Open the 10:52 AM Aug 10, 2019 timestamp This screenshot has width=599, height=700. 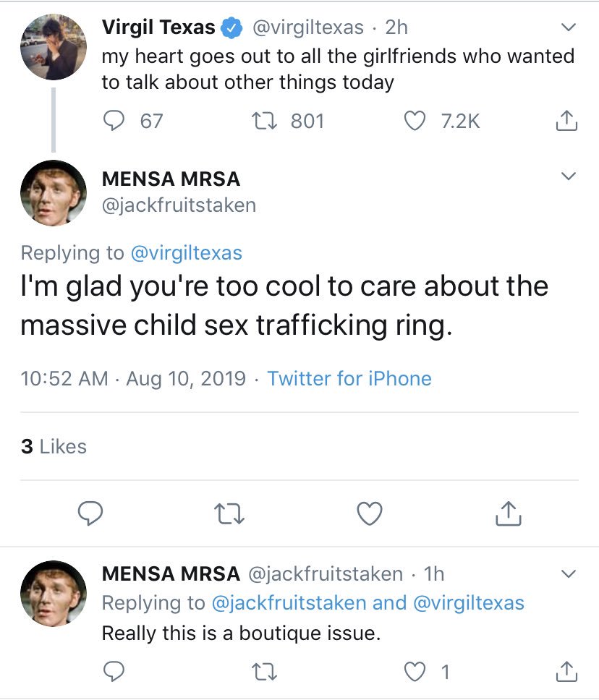pyautogui.click(x=133, y=379)
